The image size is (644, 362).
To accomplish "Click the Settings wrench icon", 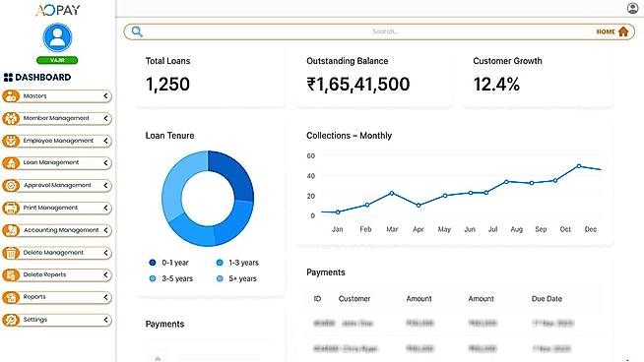I will click(x=11, y=320).
